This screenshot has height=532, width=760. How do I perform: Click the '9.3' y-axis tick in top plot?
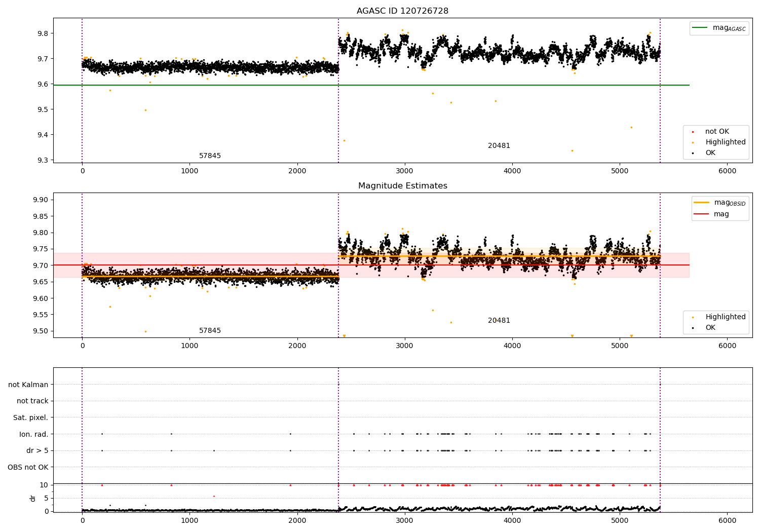tap(43, 160)
